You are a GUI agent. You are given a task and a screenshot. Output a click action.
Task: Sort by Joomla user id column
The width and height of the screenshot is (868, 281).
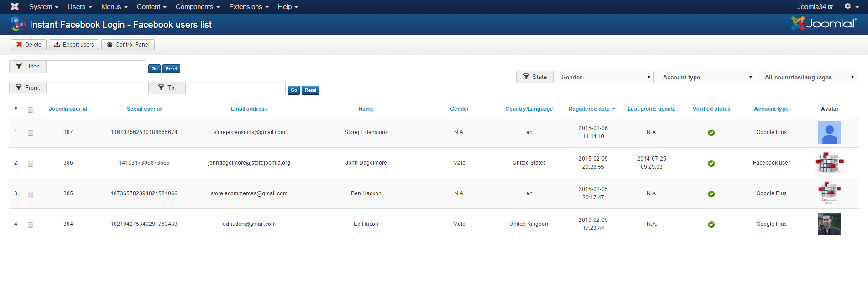pyautogui.click(x=68, y=109)
